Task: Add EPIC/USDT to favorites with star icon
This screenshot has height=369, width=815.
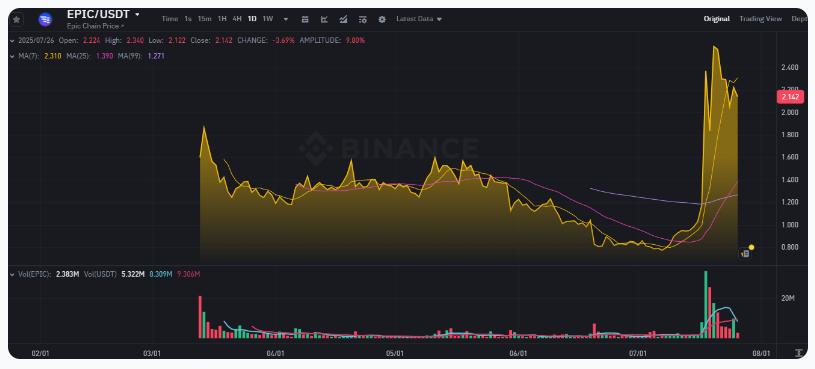Action: point(17,20)
